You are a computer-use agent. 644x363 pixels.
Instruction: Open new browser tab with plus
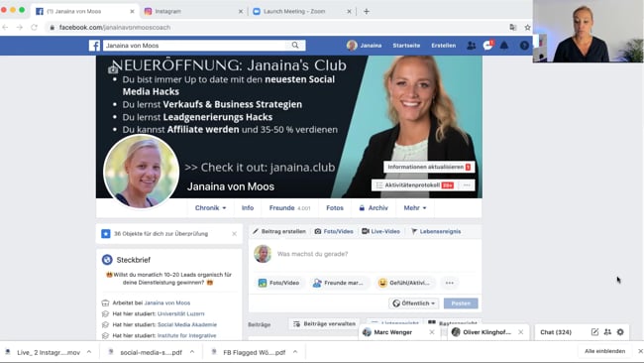[367, 12]
